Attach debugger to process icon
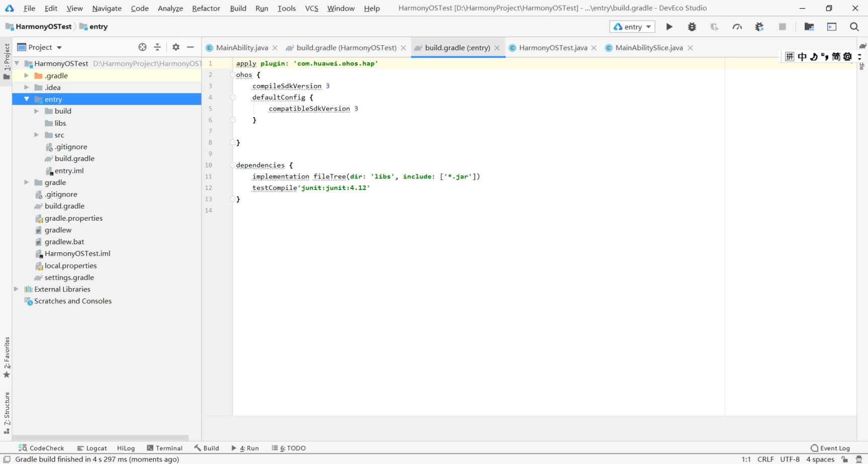Viewport: 868px width, 464px height. [x=759, y=27]
